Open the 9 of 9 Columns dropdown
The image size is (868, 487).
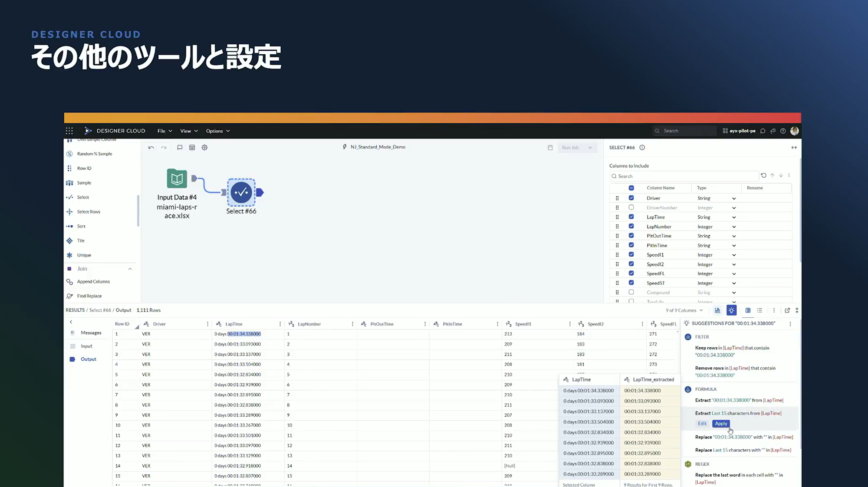point(684,310)
